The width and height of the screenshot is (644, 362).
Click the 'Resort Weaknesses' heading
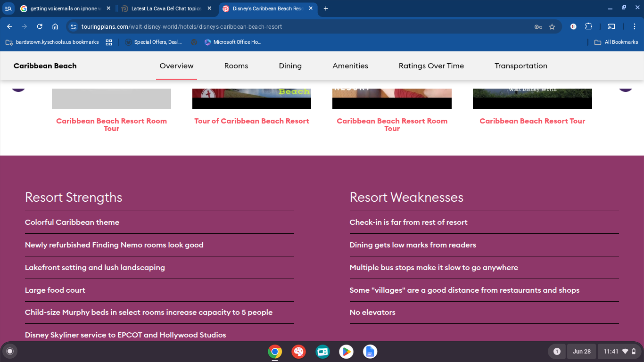[406, 197]
